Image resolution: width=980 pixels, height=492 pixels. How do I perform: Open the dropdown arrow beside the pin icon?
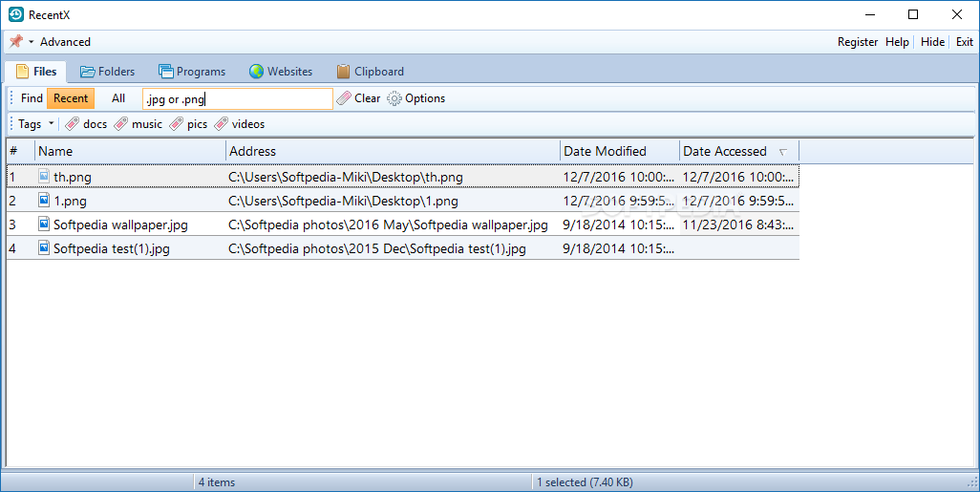tap(31, 42)
